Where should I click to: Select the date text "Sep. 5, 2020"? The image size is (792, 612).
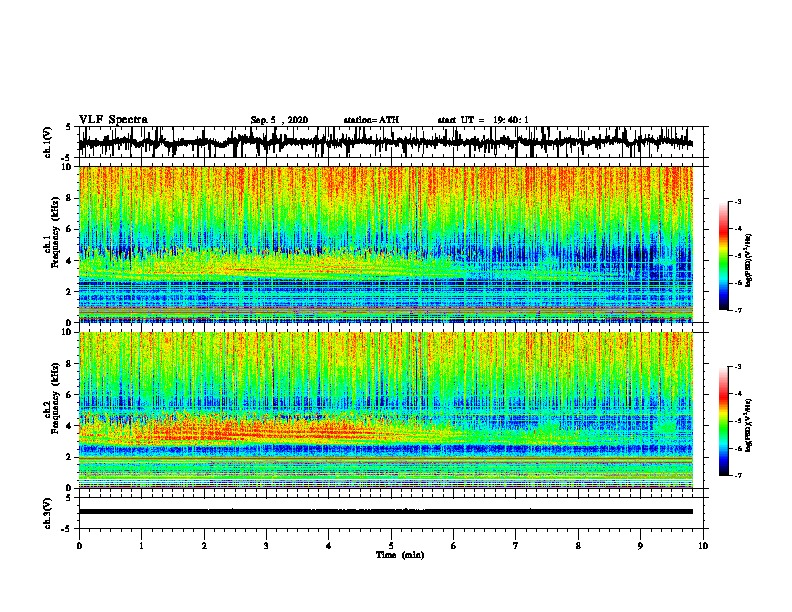coord(279,120)
